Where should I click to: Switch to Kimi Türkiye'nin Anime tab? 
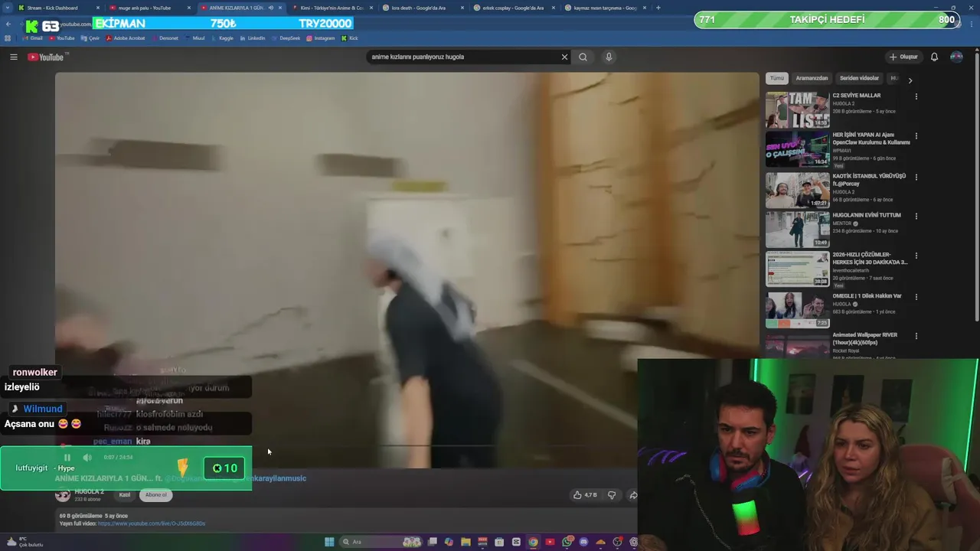coord(332,8)
